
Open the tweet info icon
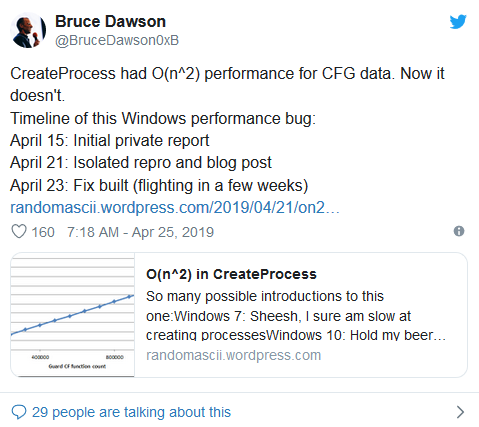click(459, 231)
